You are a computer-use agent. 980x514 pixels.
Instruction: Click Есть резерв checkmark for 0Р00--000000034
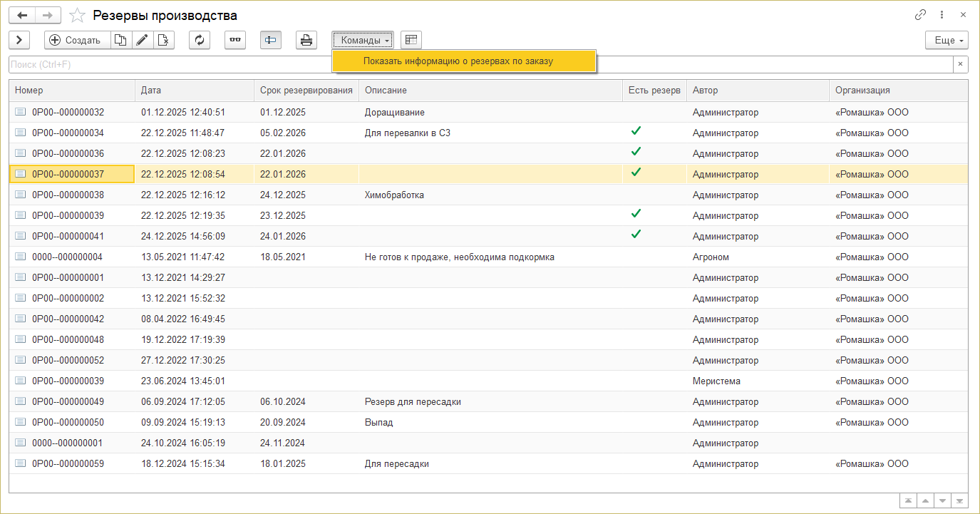coord(636,131)
